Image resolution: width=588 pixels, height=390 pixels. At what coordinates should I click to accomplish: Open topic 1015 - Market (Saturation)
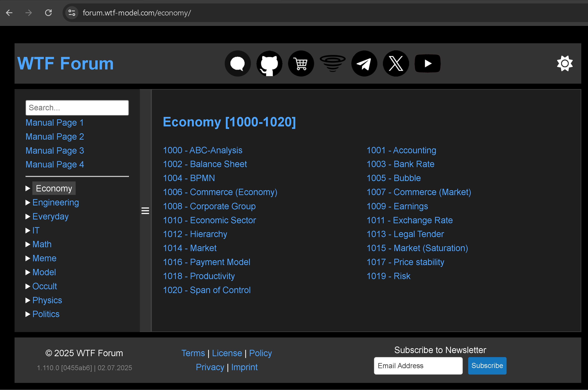point(417,248)
